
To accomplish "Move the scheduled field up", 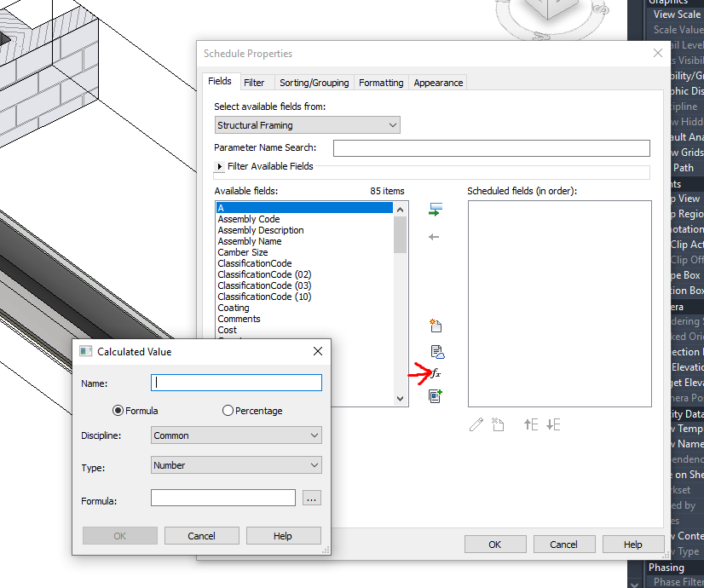I will [530, 424].
